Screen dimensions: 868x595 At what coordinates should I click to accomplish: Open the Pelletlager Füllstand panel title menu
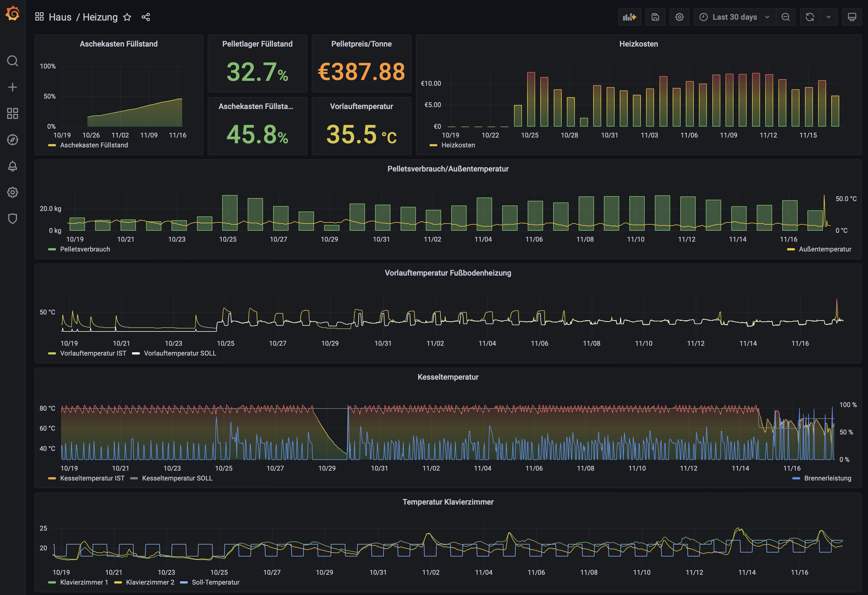(x=257, y=44)
